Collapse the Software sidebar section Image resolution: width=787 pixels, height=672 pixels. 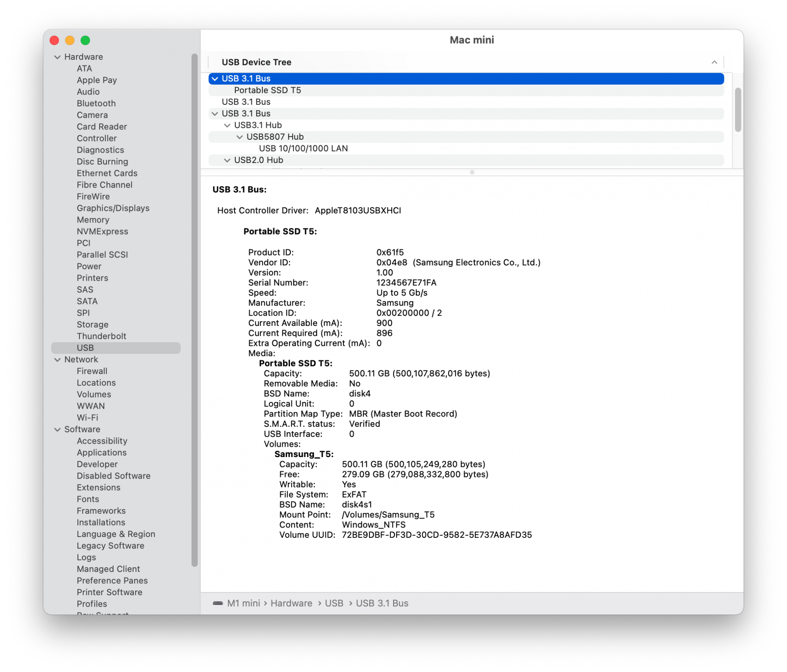click(x=57, y=429)
